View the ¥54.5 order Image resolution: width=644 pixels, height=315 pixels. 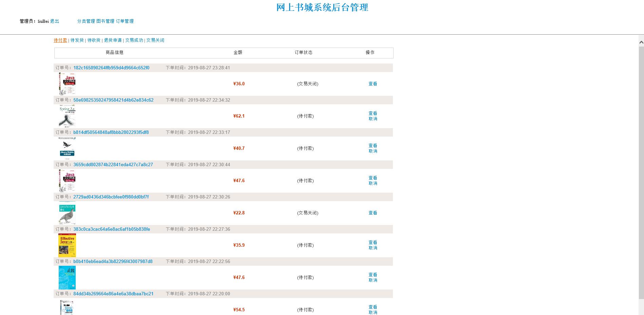coord(373,307)
